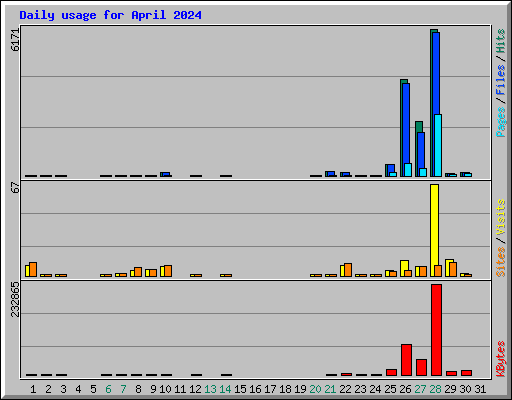Select the red KBytes bar for day 25

[x=391, y=372]
